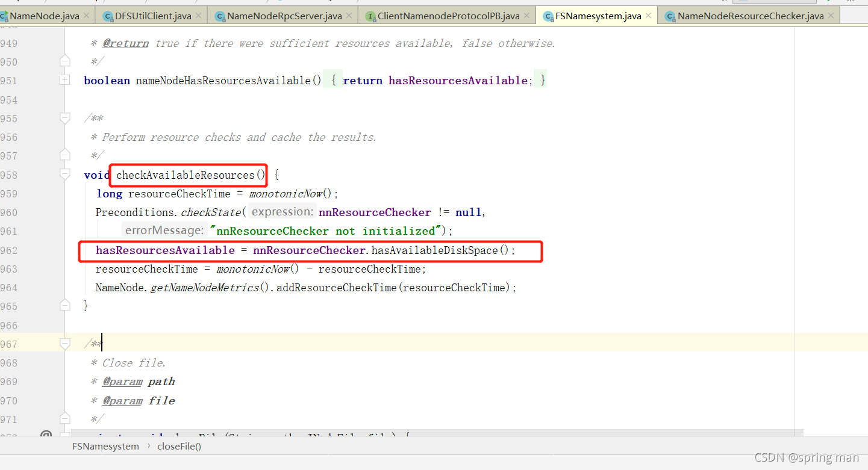Click nnResourceChecker on line 960
The image size is (868, 470).
click(375, 212)
